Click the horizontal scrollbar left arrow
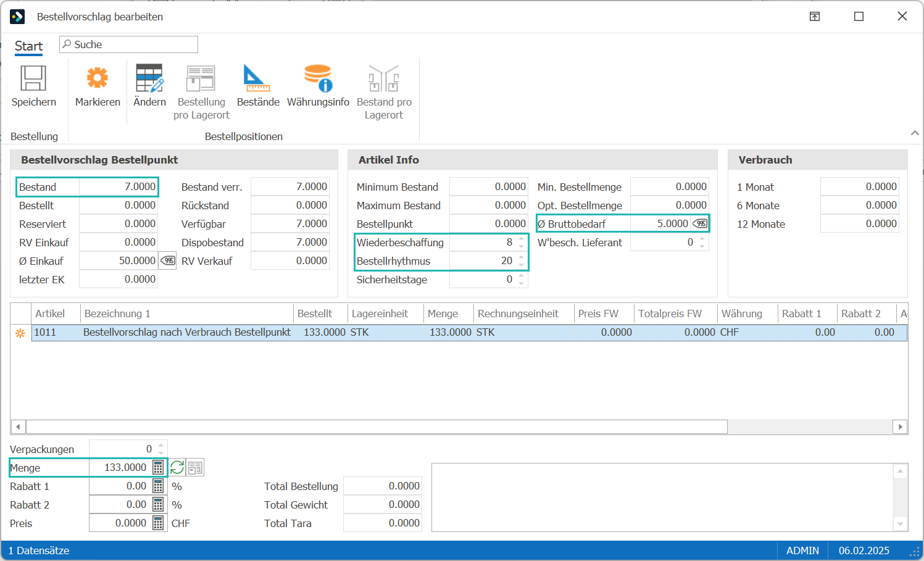Image resolution: width=924 pixels, height=561 pixels. pos(18,426)
